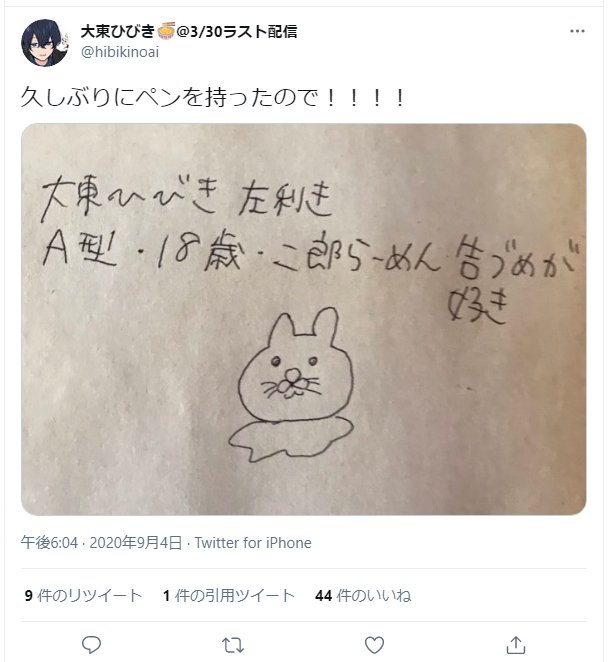Click the @3/30ラスト配信 part of the name
Screen dimensions: 608x662
coord(236,31)
